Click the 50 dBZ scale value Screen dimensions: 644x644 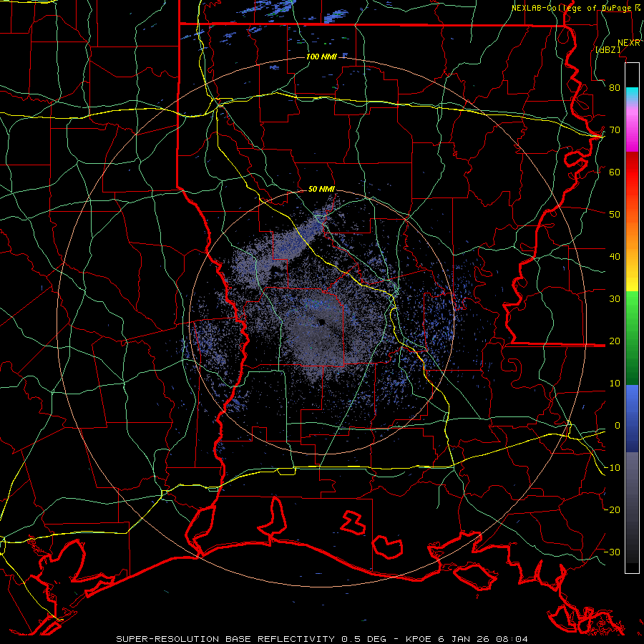coord(615,215)
